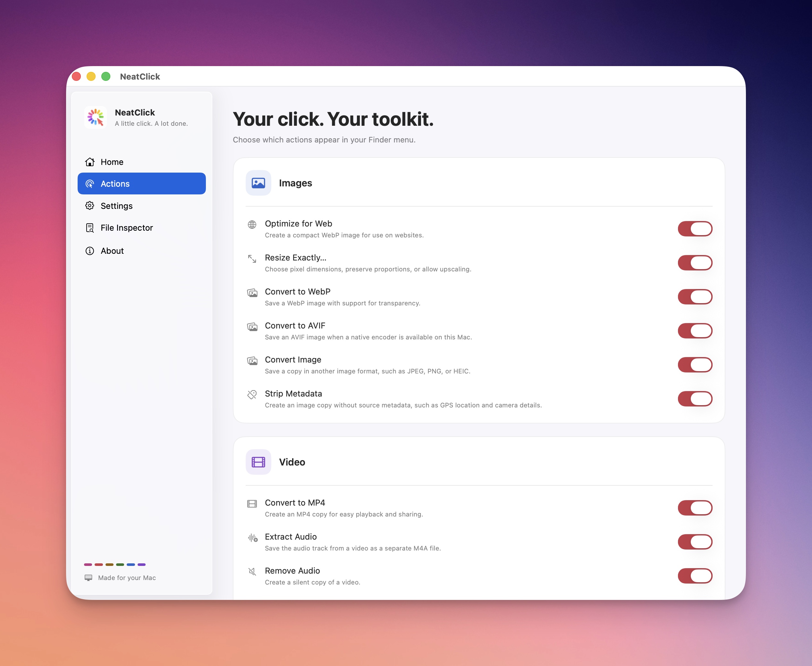Screen dimensions: 812x666
Task: Turn off the Convert to AVIF switch
Action: pos(695,331)
